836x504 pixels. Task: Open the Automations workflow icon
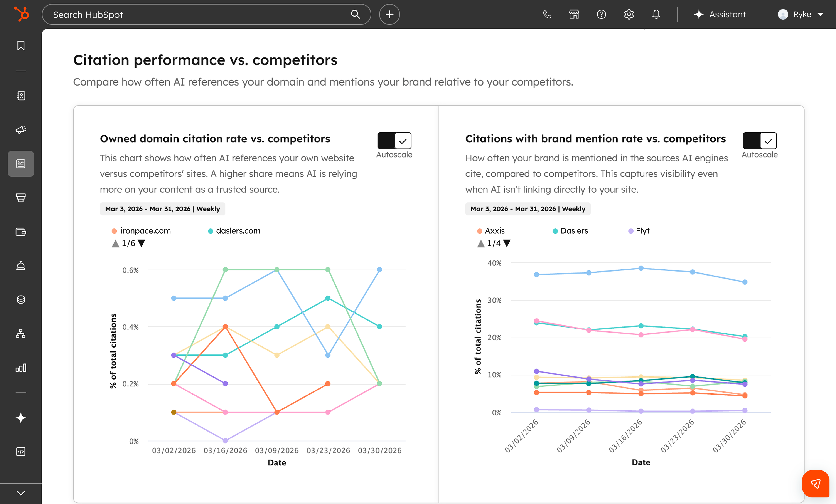[x=20, y=333]
